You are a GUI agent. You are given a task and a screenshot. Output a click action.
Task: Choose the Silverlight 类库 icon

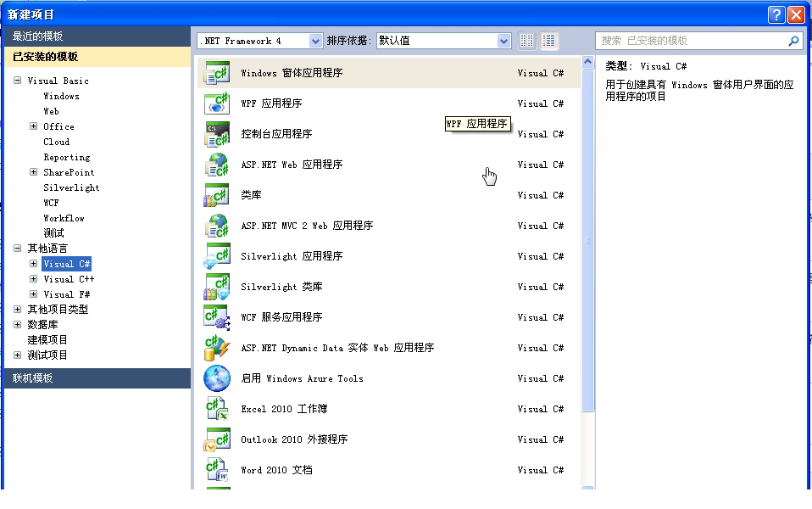(216, 287)
